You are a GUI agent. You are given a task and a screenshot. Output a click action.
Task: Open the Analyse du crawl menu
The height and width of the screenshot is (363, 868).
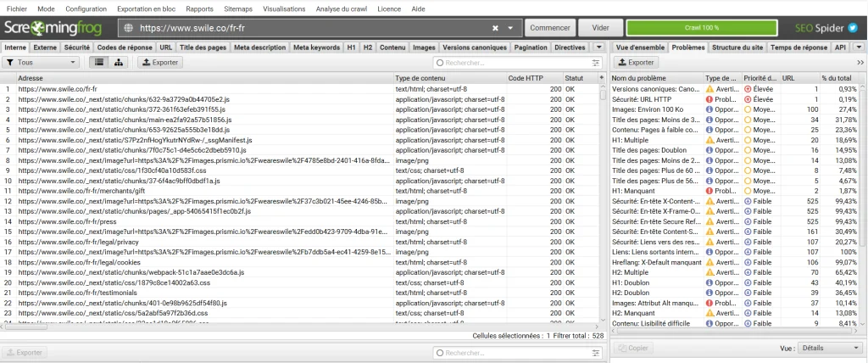tap(342, 8)
